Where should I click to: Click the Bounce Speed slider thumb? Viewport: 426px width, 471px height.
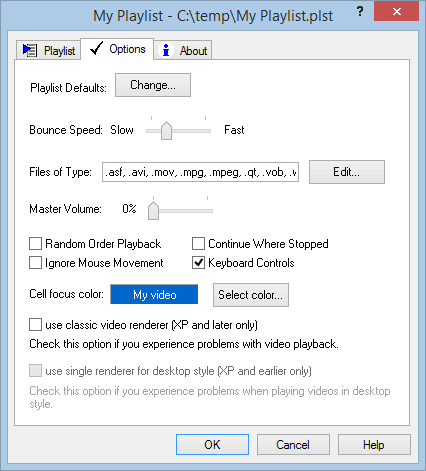[x=166, y=131]
